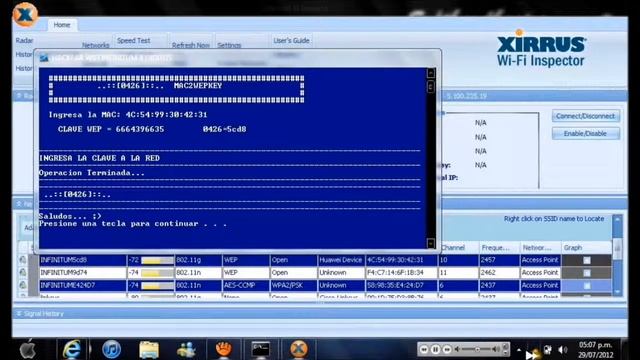This screenshot has height=360, width=640.
Task: Click the Huawei Device vendor cell
Action: tap(341, 260)
